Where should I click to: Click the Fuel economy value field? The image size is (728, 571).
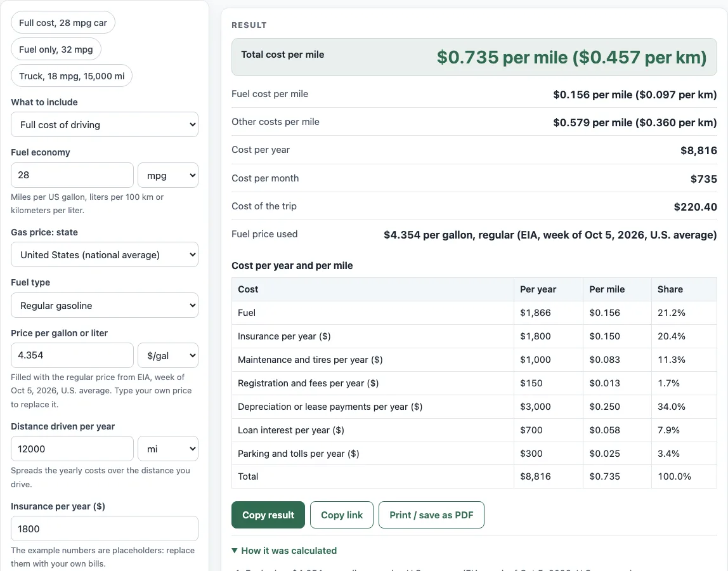pos(72,175)
